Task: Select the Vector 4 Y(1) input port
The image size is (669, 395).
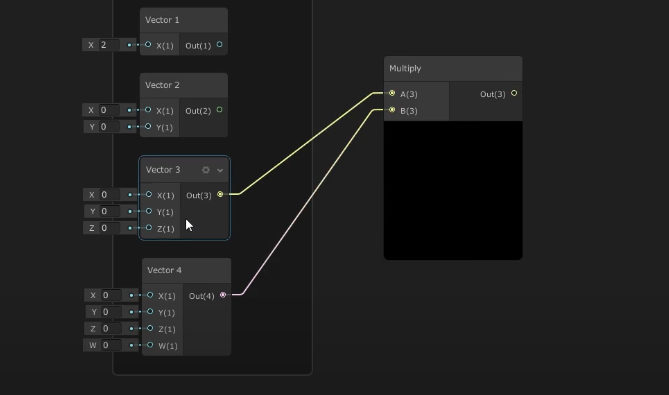Action: [150, 311]
